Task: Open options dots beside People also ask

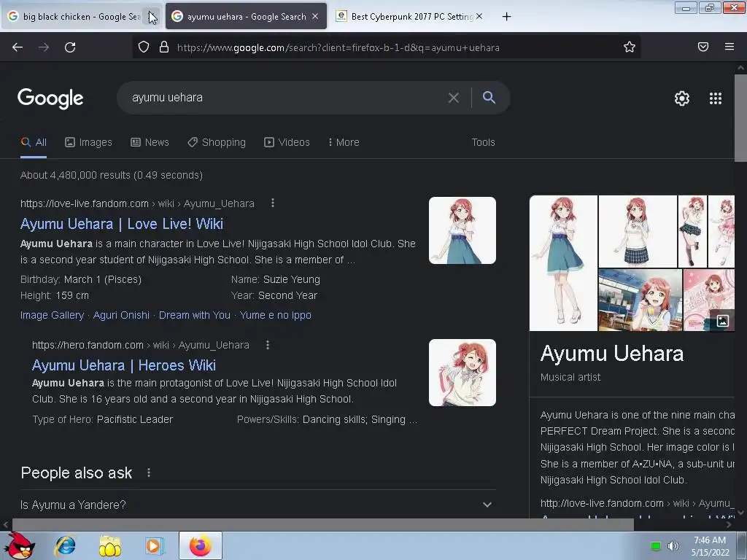Action: point(149,472)
